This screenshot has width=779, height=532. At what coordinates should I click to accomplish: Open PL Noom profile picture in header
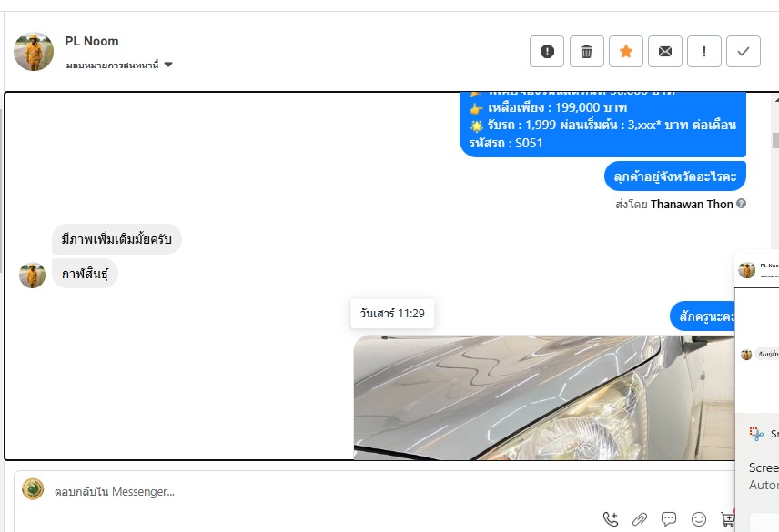pos(34,52)
